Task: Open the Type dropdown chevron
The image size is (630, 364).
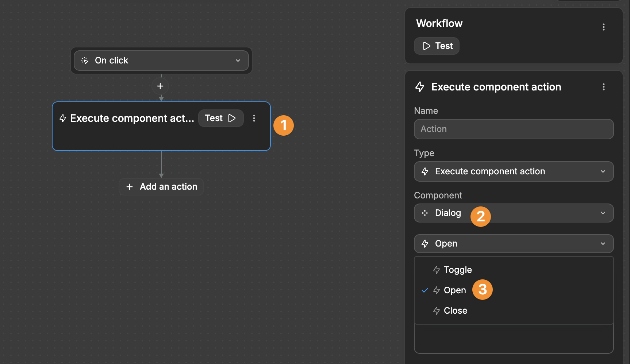Action: coord(603,171)
